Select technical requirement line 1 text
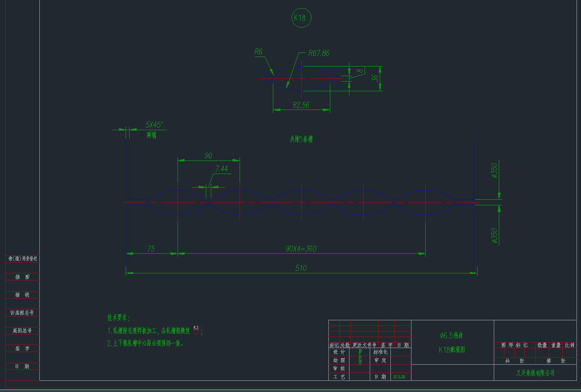This screenshot has width=581, height=392. tap(149, 330)
